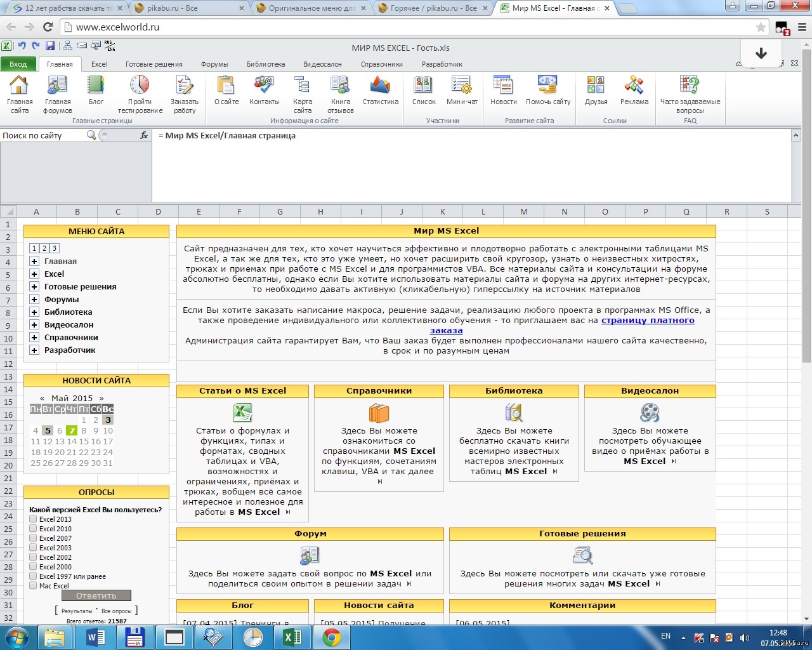Open the green Вход tab
This screenshot has height=650, width=812.
(x=18, y=64)
